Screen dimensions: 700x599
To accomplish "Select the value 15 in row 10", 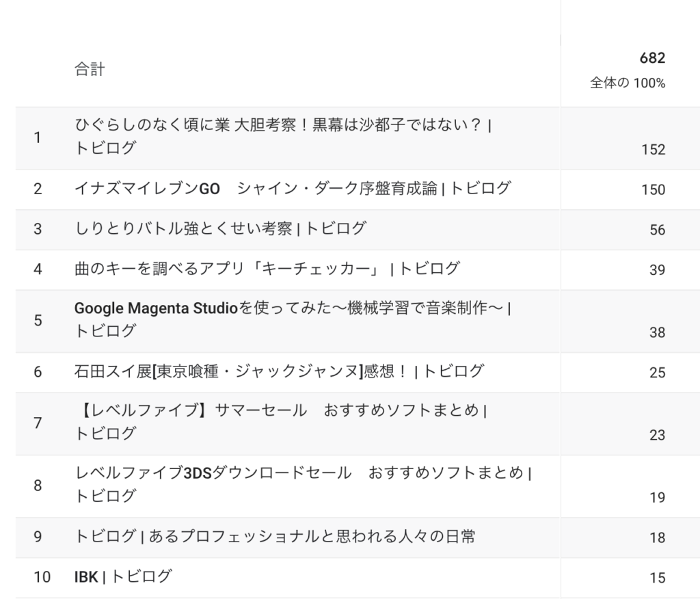I will click(657, 578).
